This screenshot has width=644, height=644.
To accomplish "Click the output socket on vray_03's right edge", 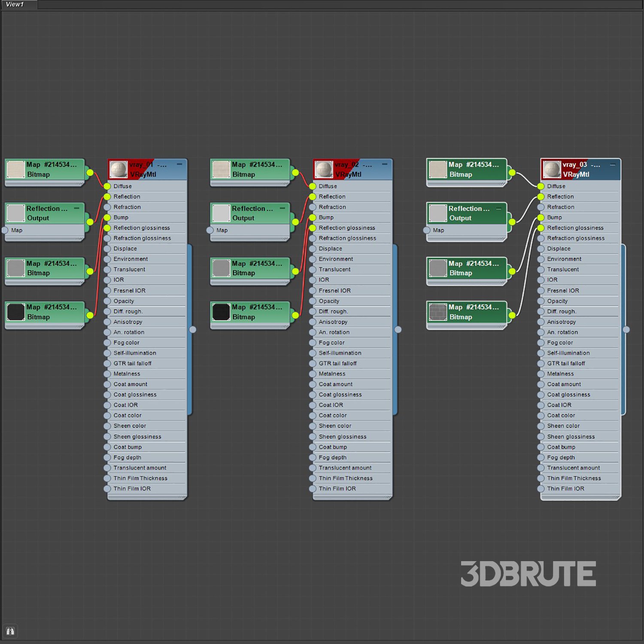I will pyautogui.click(x=626, y=330).
